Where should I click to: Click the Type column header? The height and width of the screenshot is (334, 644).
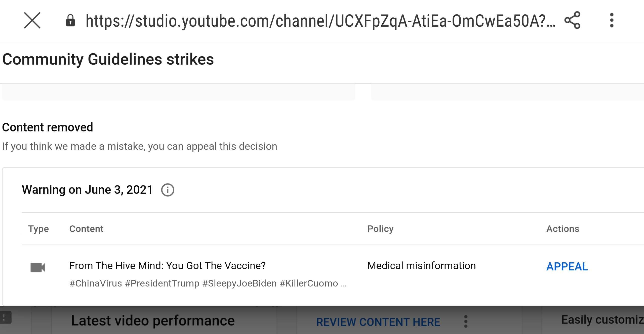click(38, 229)
